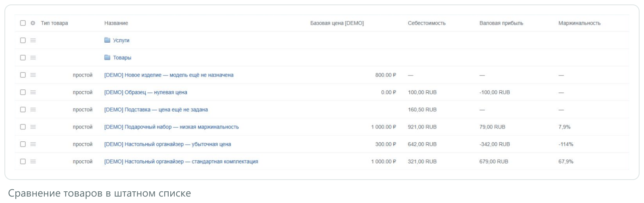The height and width of the screenshot is (203, 644).
Task: Open row menu for Подставка
Action: tap(33, 110)
